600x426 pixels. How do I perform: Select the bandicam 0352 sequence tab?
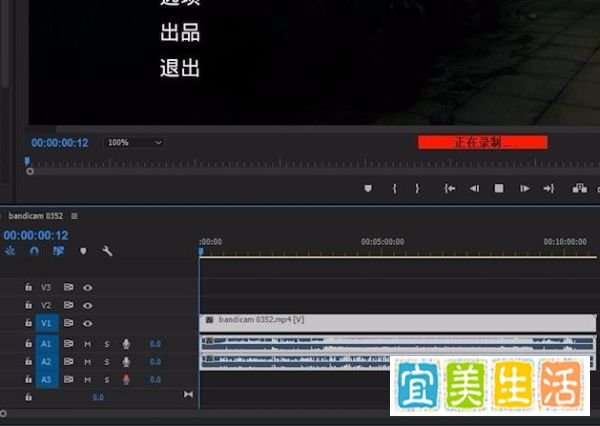36,216
